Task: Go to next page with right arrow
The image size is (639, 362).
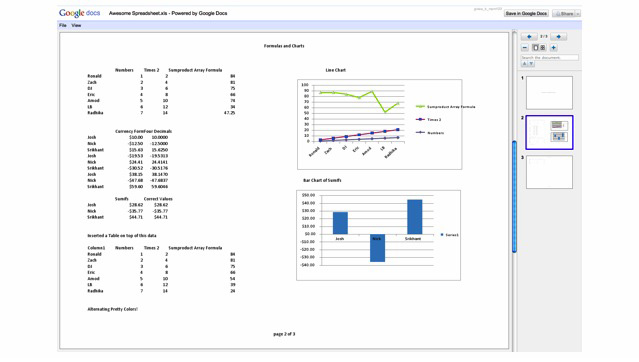Action: point(558,37)
